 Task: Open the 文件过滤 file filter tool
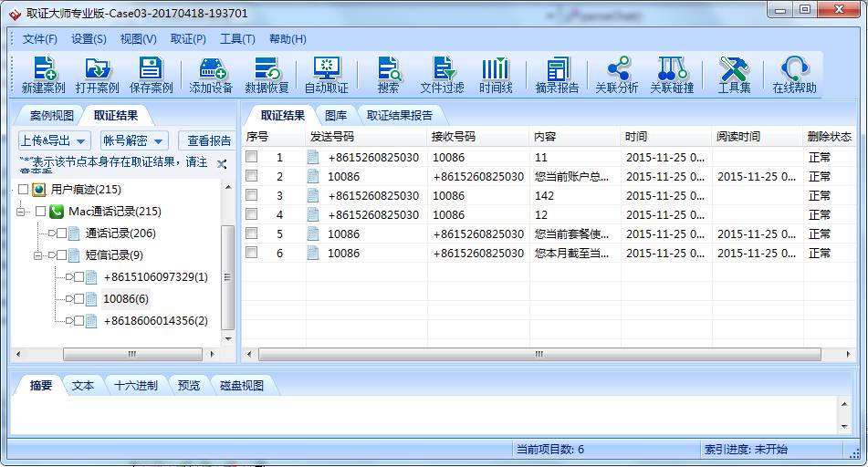(x=442, y=75)
